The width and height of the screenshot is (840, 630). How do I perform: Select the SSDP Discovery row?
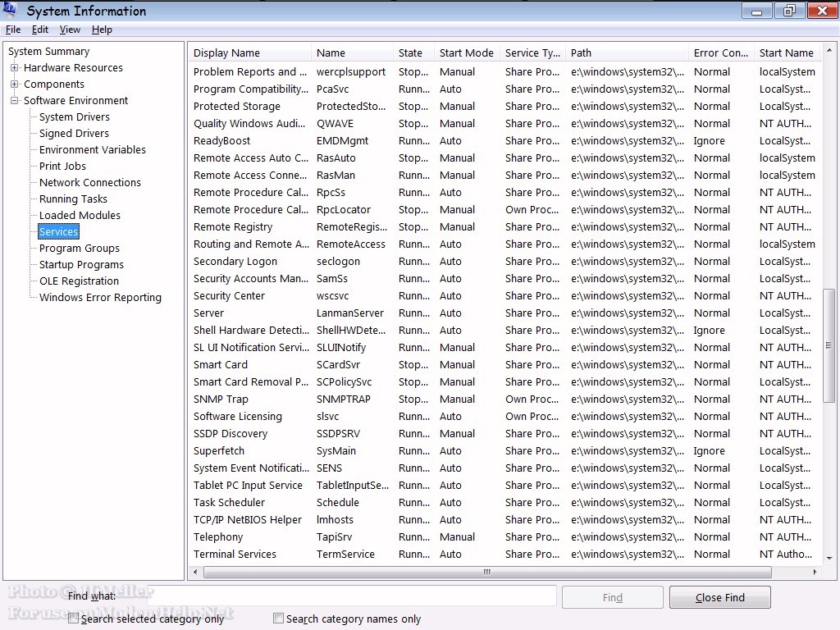click(504, 433)
